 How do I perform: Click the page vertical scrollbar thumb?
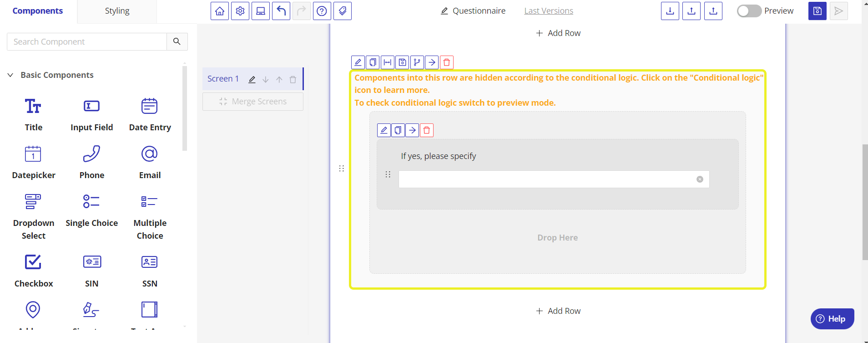coord(865,202)
